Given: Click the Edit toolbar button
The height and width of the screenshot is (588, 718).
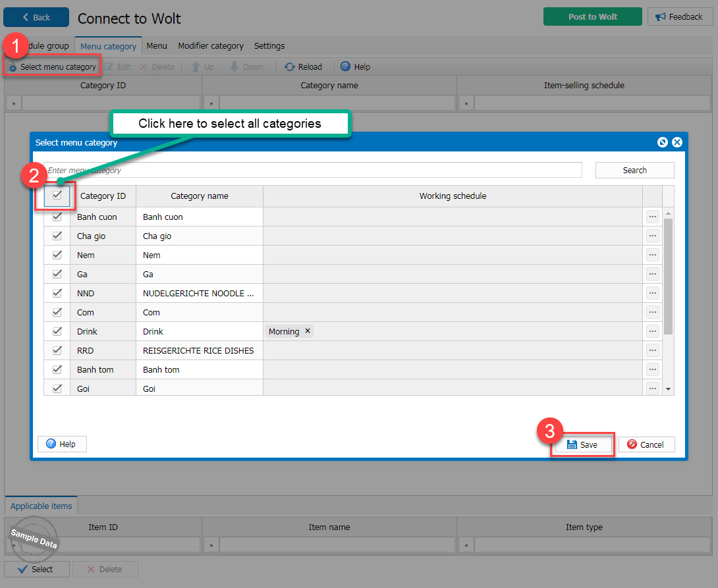Looking at the screenshot, I should (x=118, y=67).
